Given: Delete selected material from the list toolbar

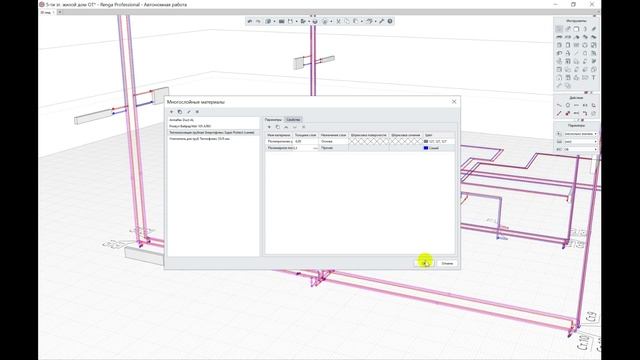Looking at the screenshot, I should coord(197,112).
